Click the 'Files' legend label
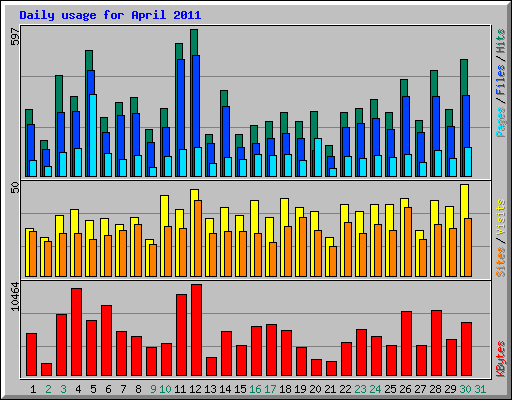This screenshot has height=400, width=512. click(501, 80)
